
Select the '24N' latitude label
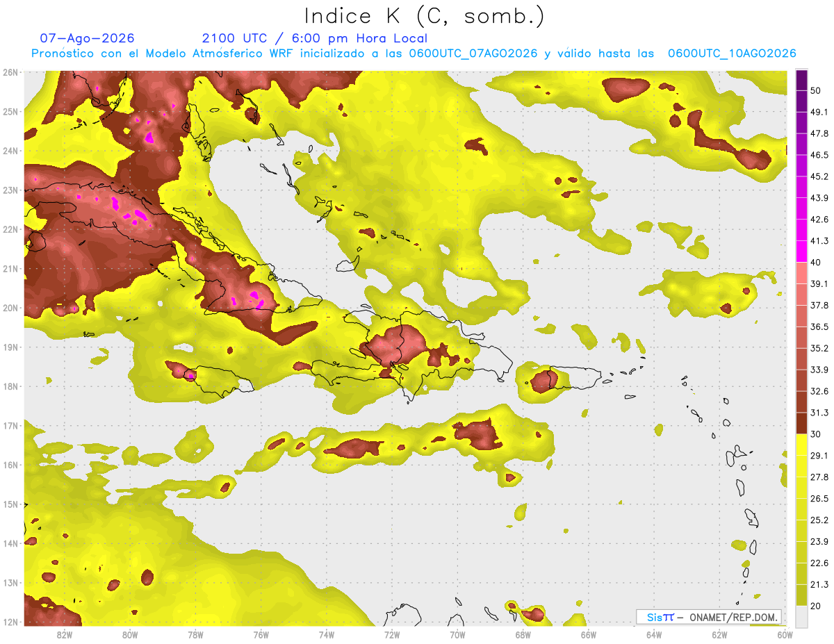click(10, 151)
